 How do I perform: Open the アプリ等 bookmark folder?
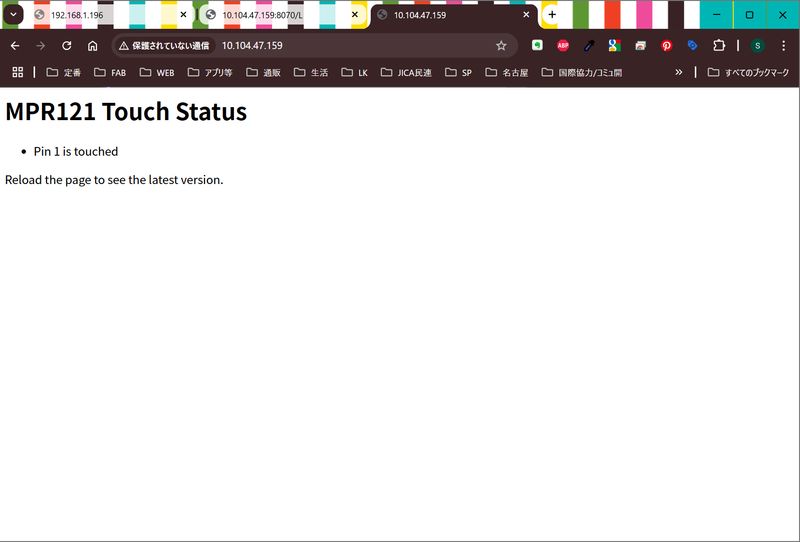[x=210, y=72]
